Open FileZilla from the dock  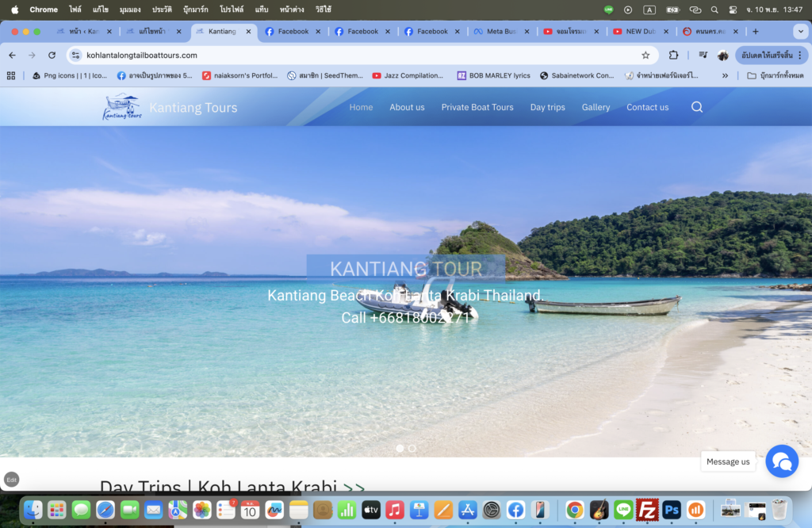click(648, 510)
